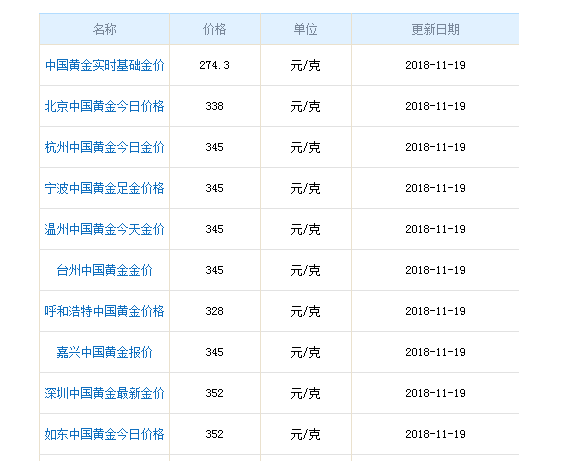Open link 台州中国黄金金价
The width and height of the screenshot is (570, 461).
coord(105,270)
